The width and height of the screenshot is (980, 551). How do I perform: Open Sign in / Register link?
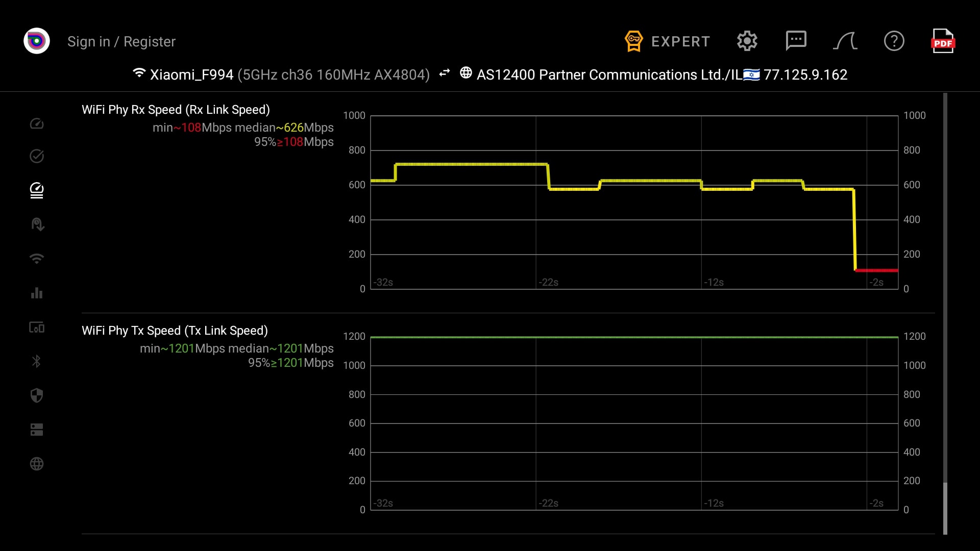121,41
